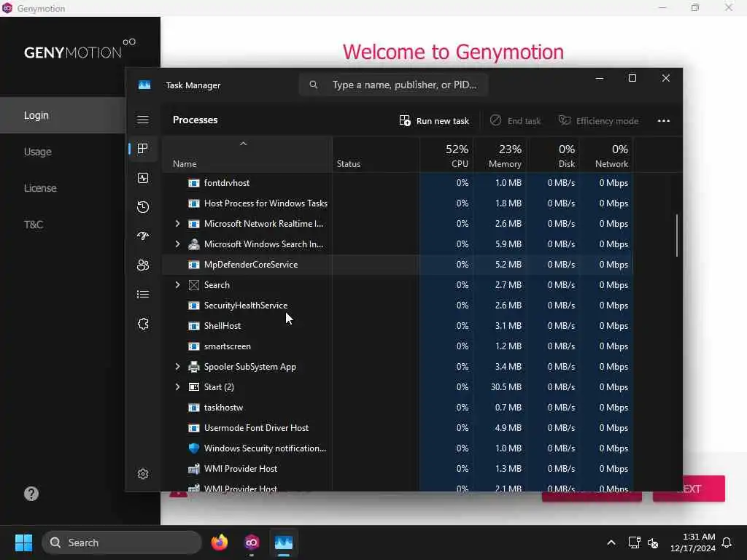Click the Task Manager taskbar icon

click(x=284, y=542)
